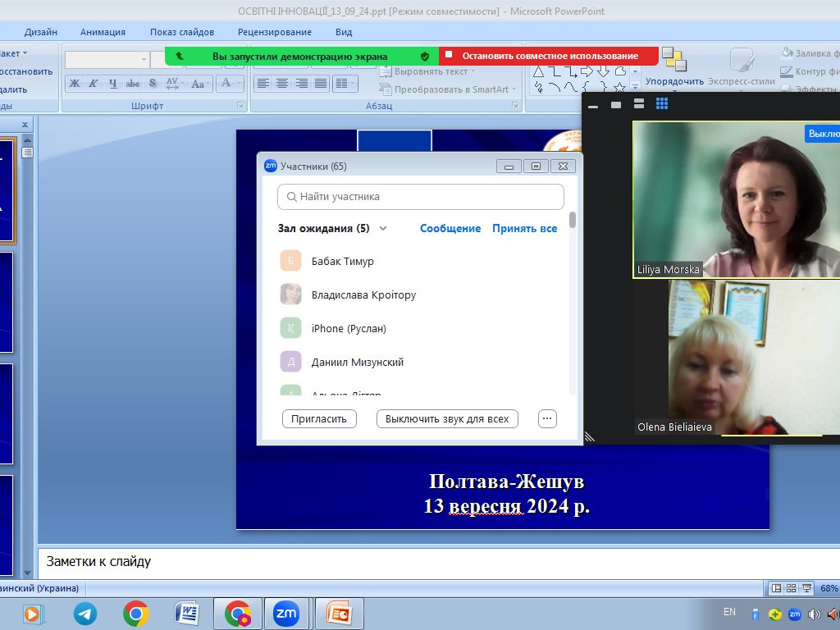
Task: Open Контур фигуры shape outline
Action: click(x=810, y=71)
